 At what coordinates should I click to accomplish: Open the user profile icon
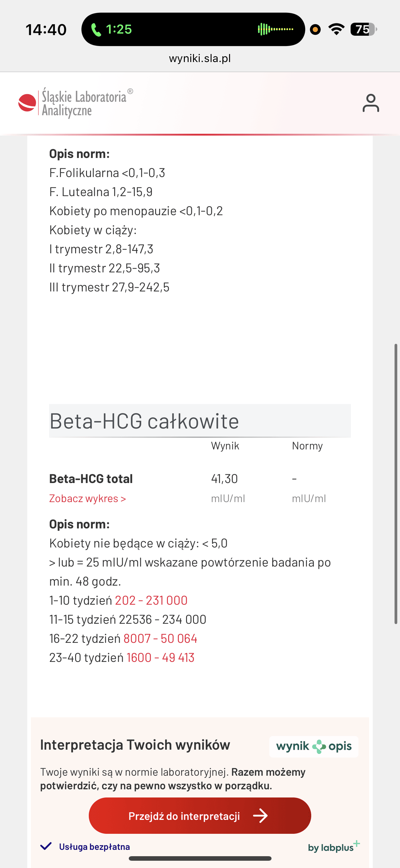point(370,103)
